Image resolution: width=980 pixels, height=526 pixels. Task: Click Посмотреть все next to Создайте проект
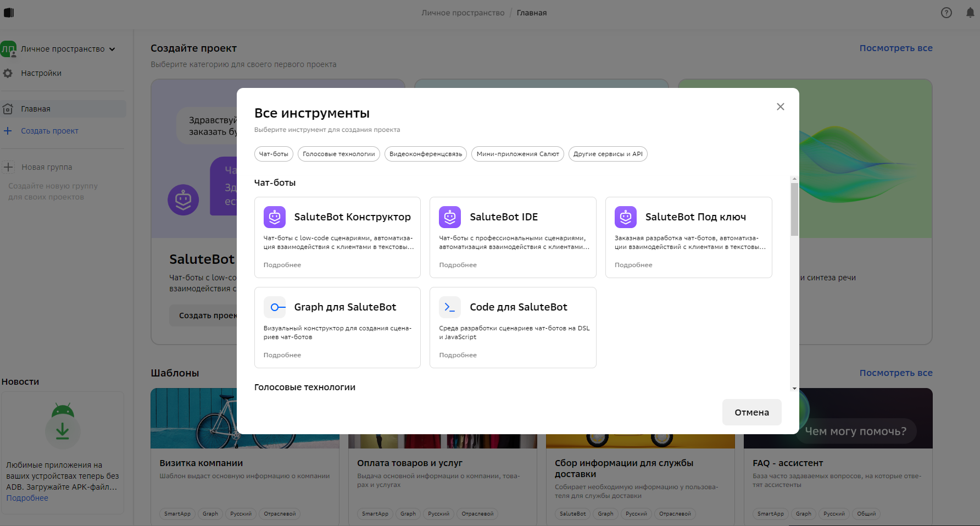pyautogui.click(x=896, y=48)
